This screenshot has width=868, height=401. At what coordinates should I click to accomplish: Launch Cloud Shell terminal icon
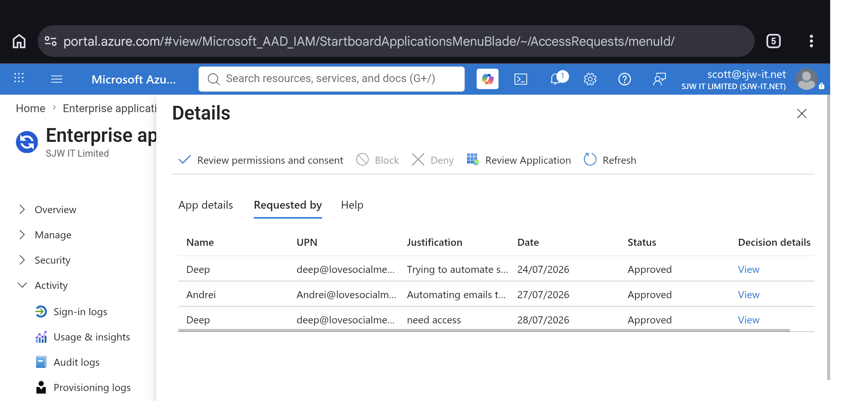click(521, 79)
